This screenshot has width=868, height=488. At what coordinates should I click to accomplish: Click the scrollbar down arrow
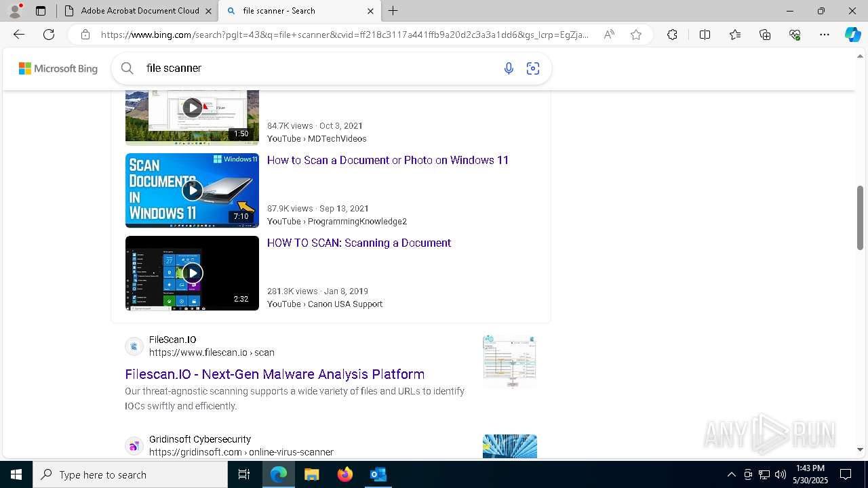pos(860,449)
